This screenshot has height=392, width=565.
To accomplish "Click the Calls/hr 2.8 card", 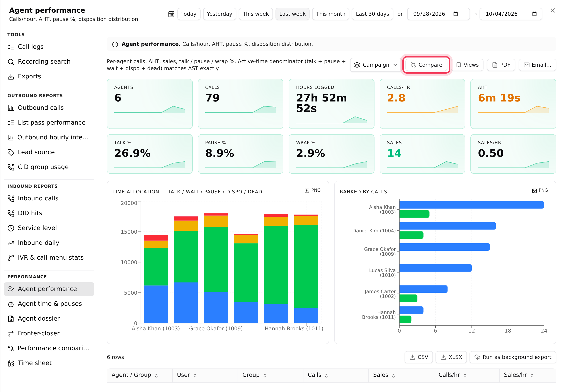I will pos(422,104).
